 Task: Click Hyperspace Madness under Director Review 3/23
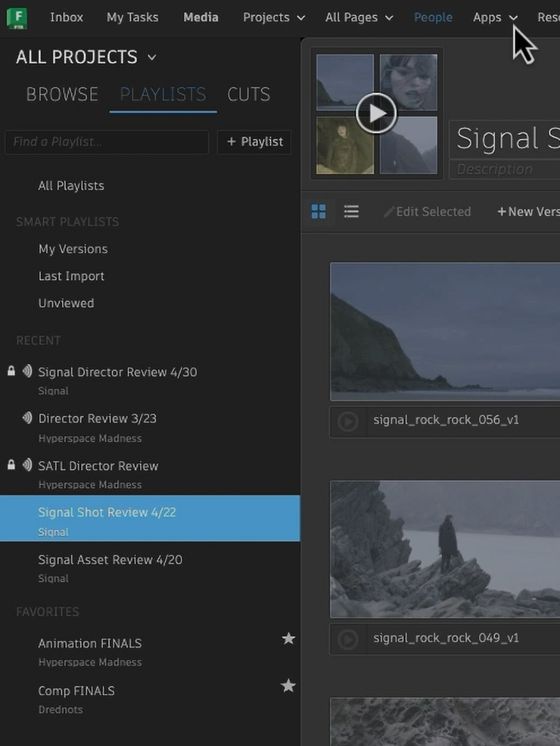click(90, 438)
